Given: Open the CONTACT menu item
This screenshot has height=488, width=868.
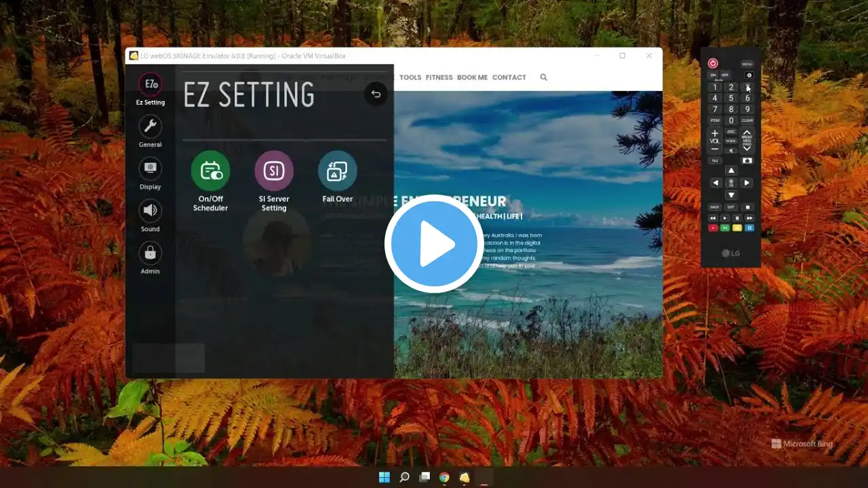Looking at the screenshot, I should click(509, 77).
